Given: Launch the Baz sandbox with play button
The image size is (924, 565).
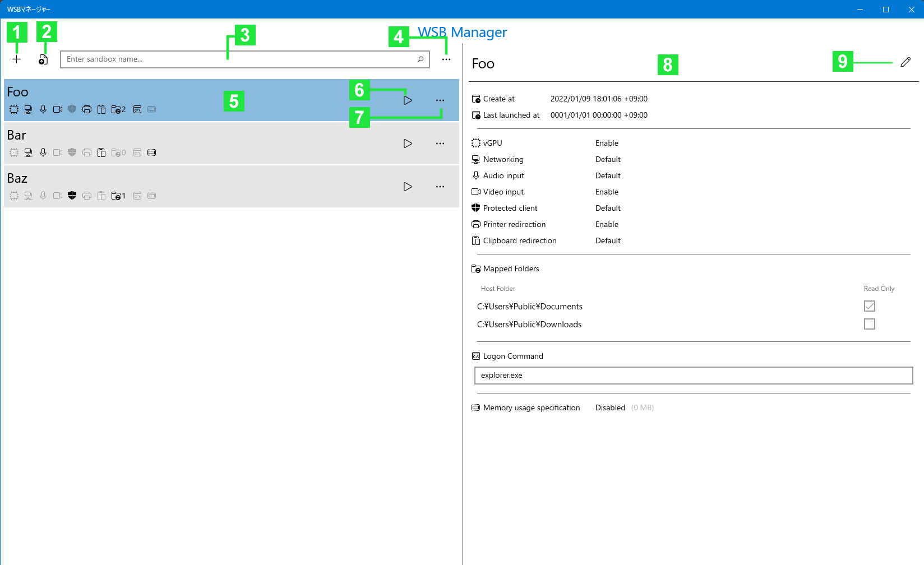Looking at the screenshot, I should [x=408, y=187].
